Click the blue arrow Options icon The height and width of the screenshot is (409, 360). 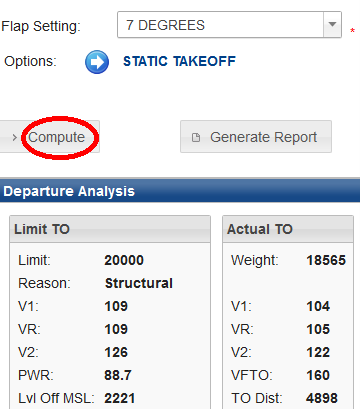tap(97, 62)
